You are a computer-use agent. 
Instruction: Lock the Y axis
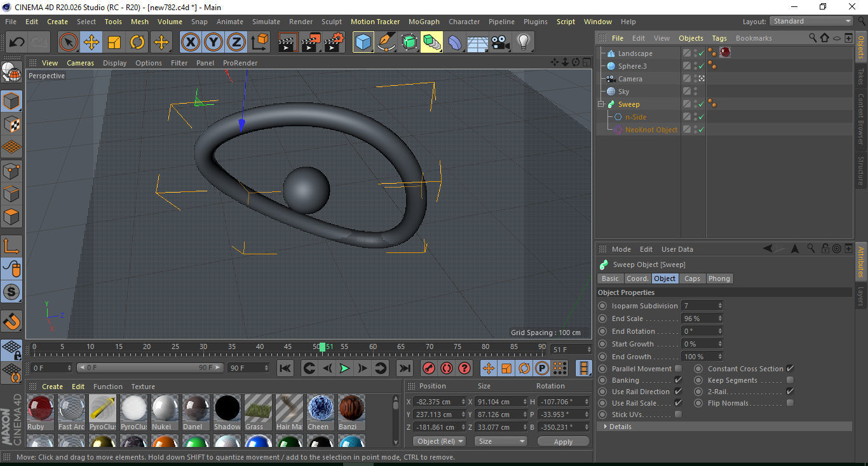(213, 42)
